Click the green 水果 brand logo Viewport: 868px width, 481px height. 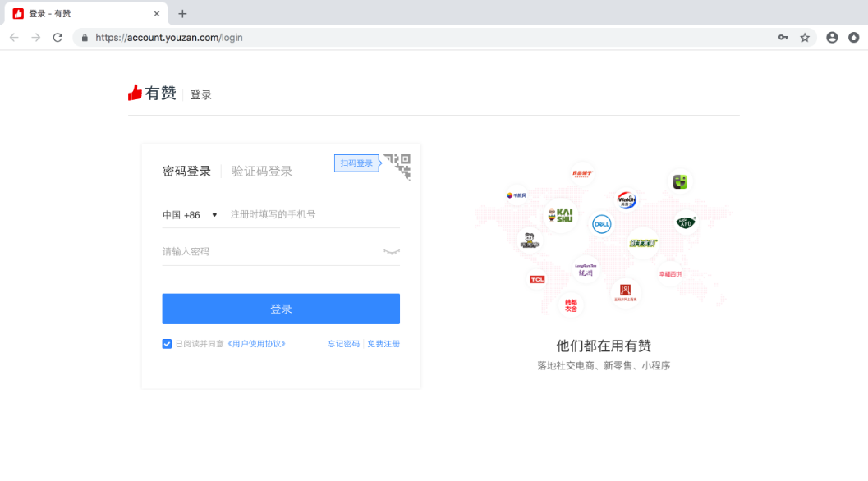643,243
